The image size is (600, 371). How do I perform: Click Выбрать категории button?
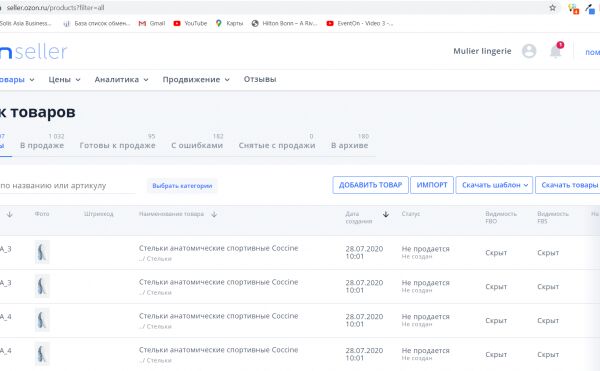pos(182,186)
